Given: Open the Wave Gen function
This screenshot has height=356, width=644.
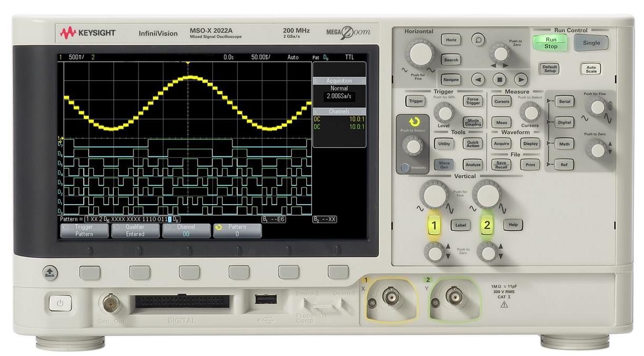Looking at the screenshot, I should [445, 165].
